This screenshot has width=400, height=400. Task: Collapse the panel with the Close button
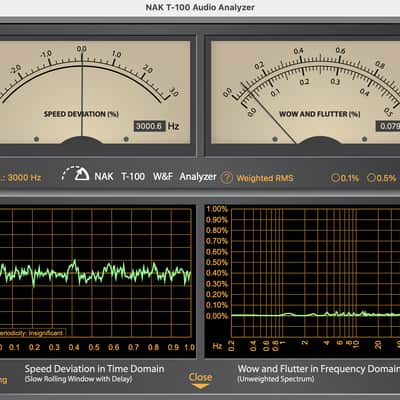(200, 377)
